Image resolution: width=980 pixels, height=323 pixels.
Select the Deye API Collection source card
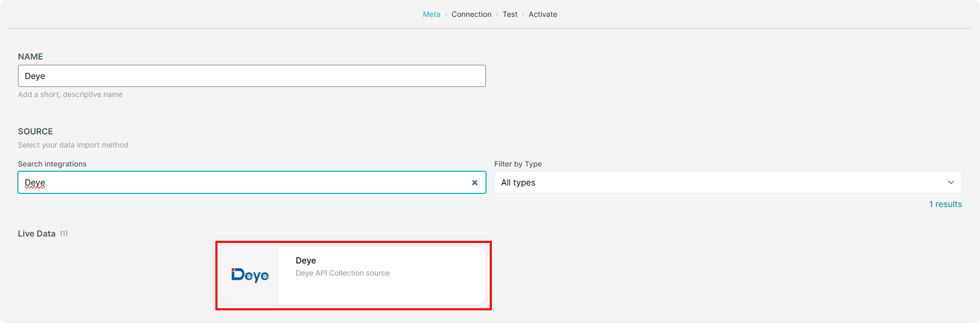[x=353, y=276]
